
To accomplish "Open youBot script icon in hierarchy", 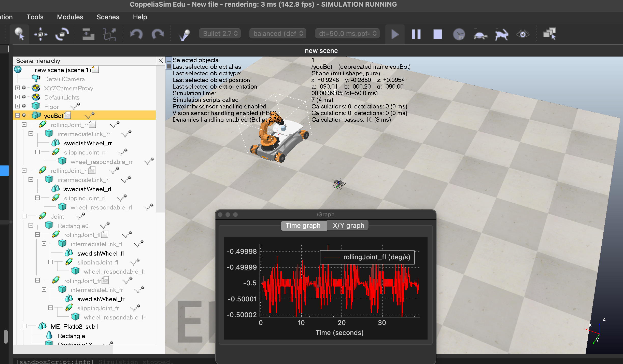I will click(x=67, y=116).
